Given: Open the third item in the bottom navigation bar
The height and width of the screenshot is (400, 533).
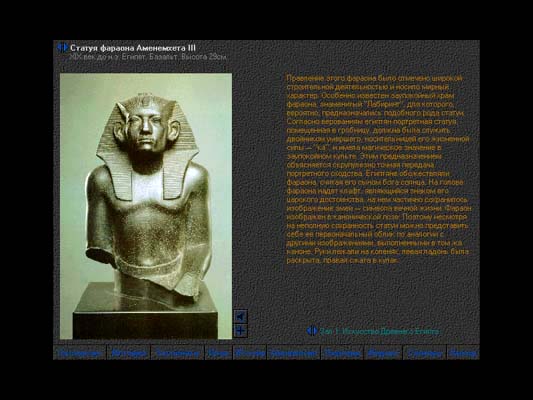Looking at the screenshot, I should point(177,353).
